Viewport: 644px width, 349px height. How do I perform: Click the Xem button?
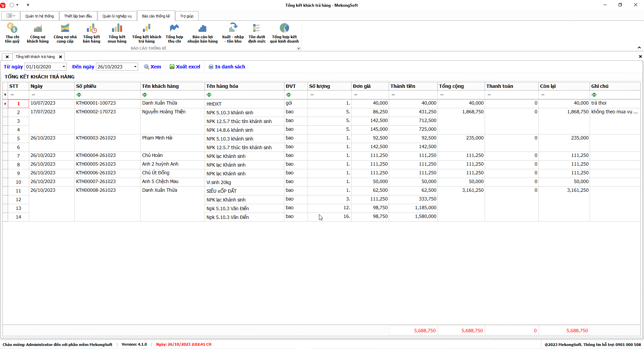(x=153, y=67)
